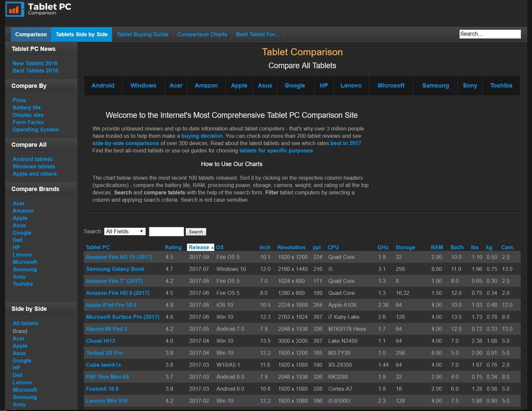Open Windows tablets sidebar link
Viewport: 532px width, 411px height.
point(34,166)
